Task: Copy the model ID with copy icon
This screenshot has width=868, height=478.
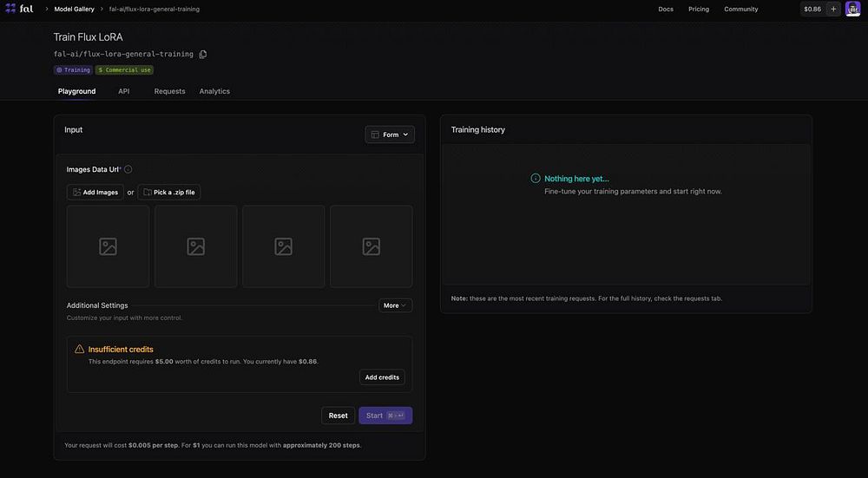Action: pos(203,54)
